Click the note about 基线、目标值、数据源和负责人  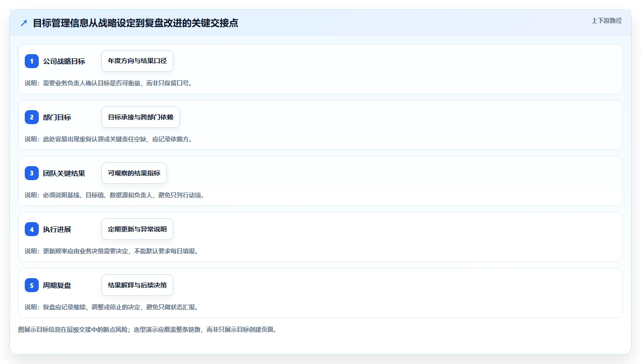[114, 195]
